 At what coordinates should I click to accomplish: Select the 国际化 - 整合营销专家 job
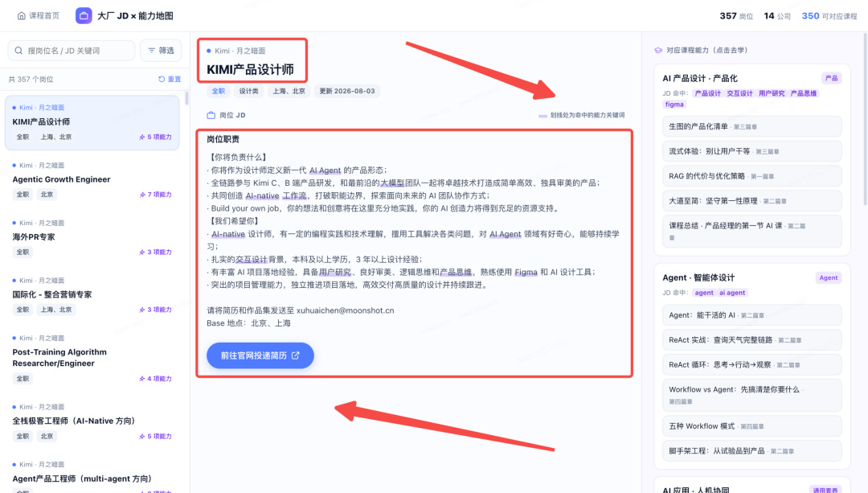tap(92, 295)
